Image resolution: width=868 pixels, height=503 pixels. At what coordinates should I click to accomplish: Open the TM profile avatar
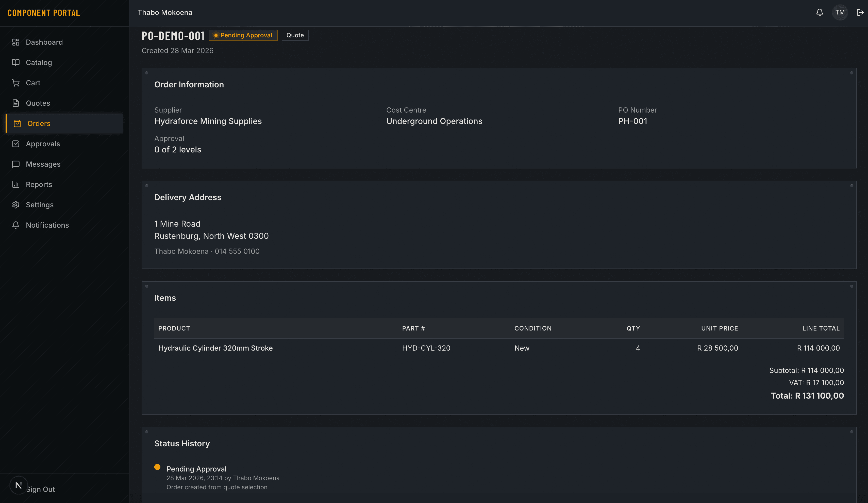(840, 12)
